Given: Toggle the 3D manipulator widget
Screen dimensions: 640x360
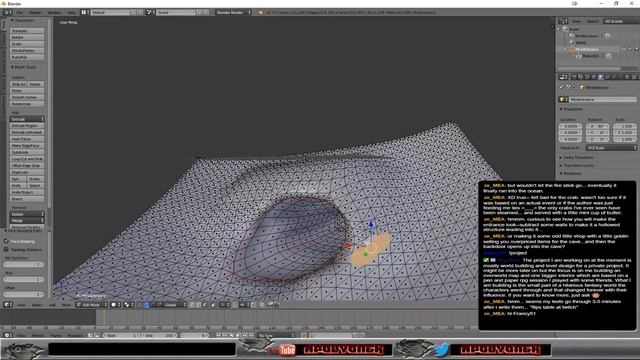Looking at the screenshot, I should point(140,304).
